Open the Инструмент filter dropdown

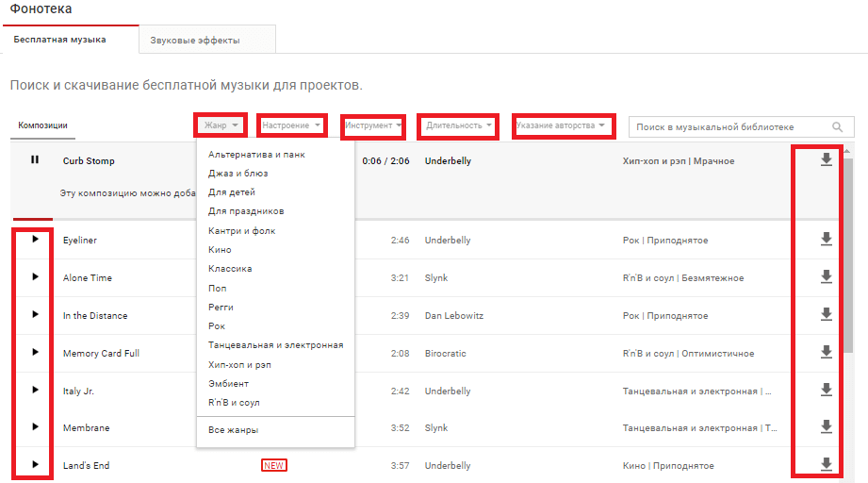373,125
